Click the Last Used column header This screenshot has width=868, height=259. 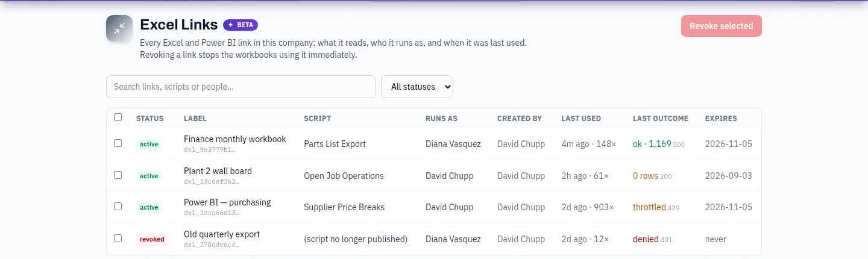point(581,119)
